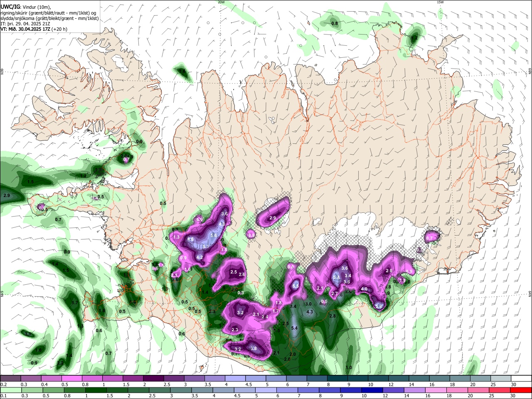Click the 3.0 value on the map
Screen dimensions: 532x399
point(308,304)
